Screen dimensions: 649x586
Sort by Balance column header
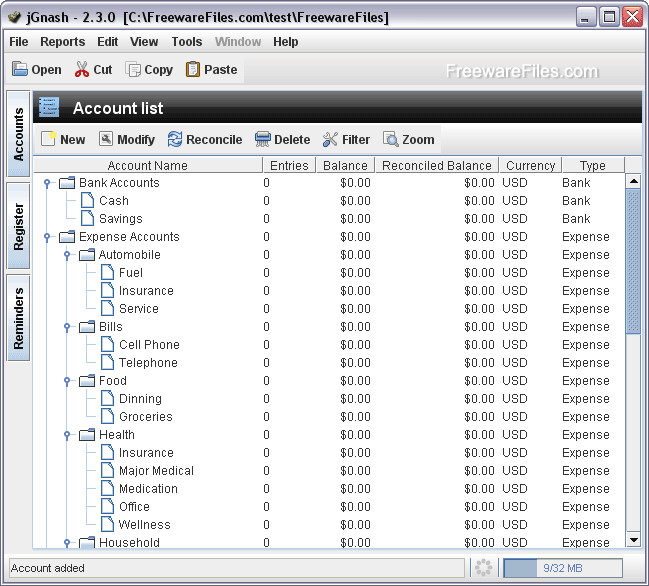click(345, 165)
